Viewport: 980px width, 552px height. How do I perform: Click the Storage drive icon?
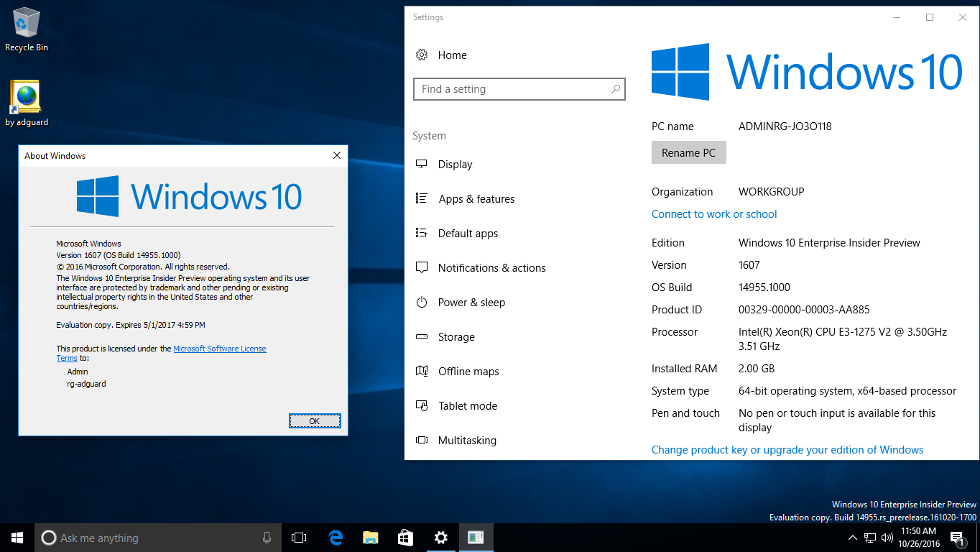coord(422,337)
